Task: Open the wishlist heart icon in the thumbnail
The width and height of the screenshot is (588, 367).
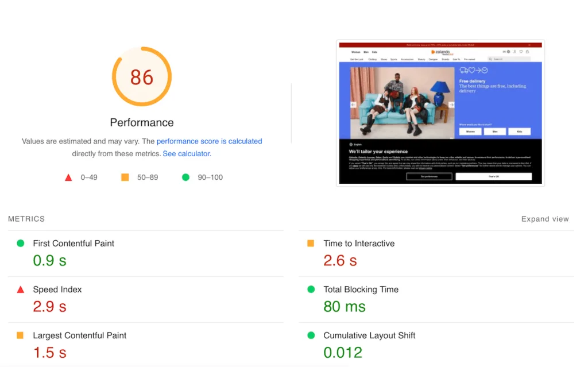Action: [x=521, y=52]
